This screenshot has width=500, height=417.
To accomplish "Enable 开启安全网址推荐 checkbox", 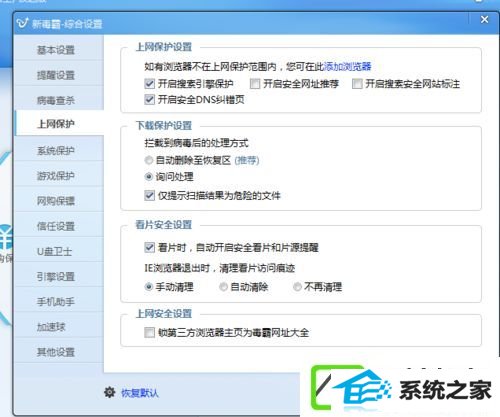I will click(x=255, y=84).
